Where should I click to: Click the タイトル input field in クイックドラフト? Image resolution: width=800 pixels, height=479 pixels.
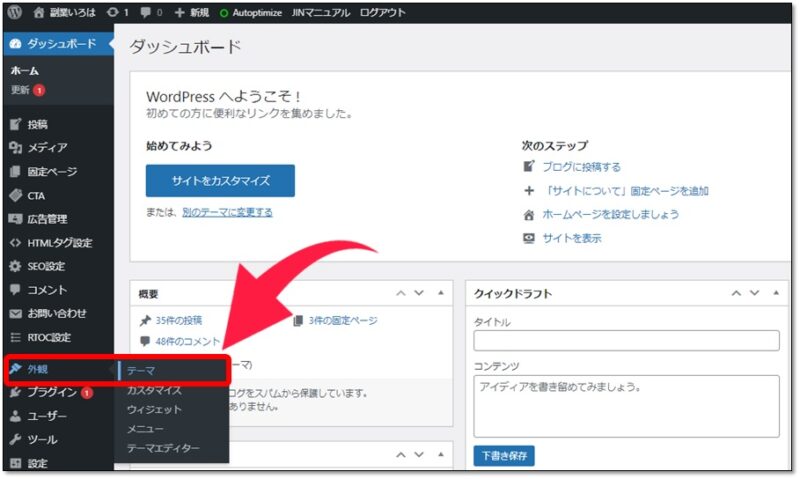(x=627, y=340)
